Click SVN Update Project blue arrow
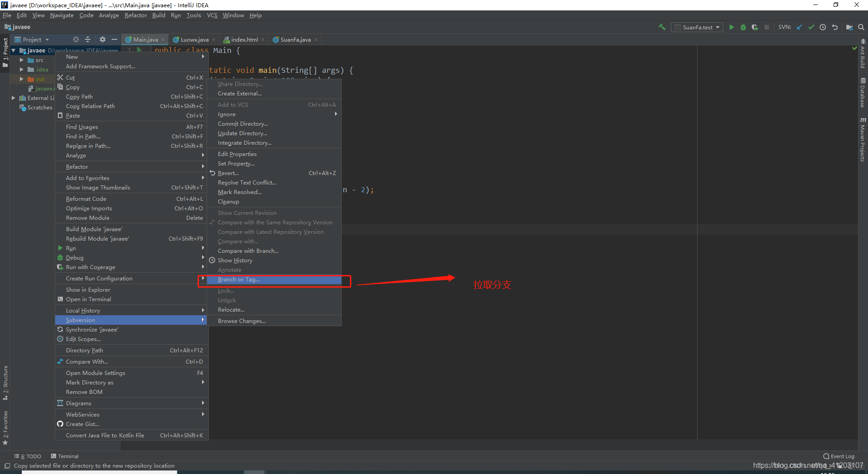 tap(799, 27)
